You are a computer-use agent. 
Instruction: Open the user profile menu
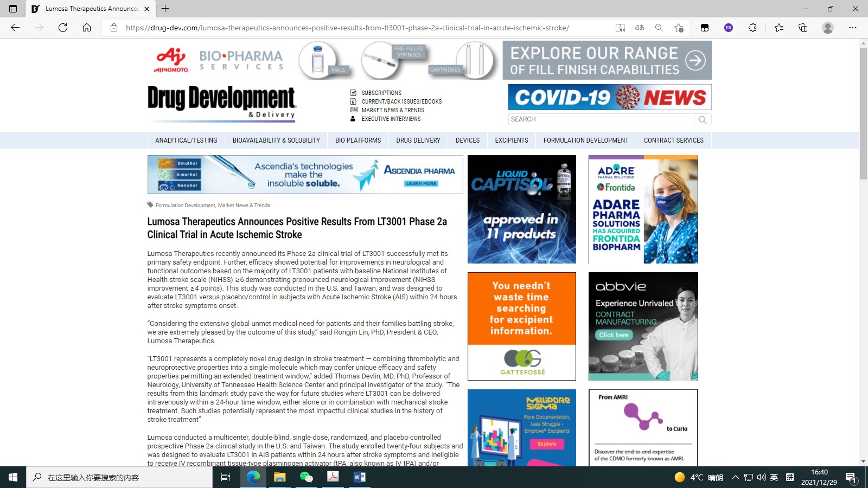(828, 28)
